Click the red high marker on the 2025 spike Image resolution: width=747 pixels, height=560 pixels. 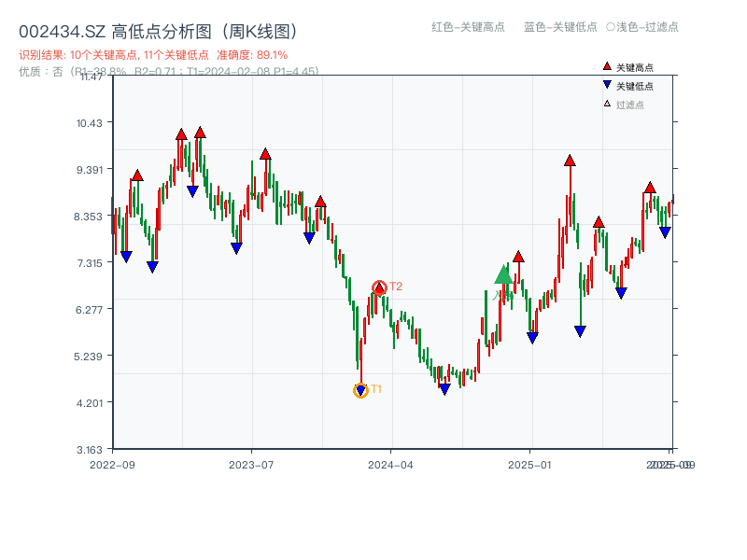coord(570,161)
